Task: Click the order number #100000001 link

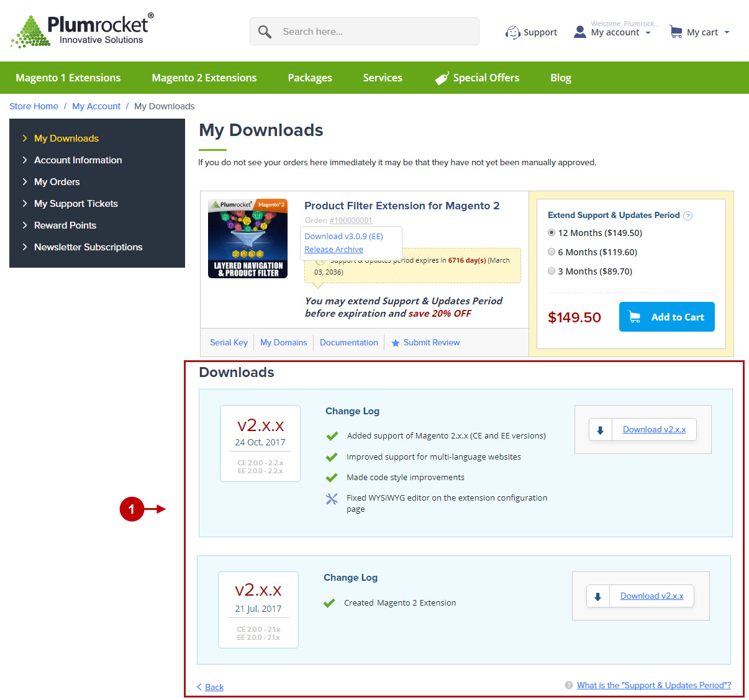Action: coord(351,220)
